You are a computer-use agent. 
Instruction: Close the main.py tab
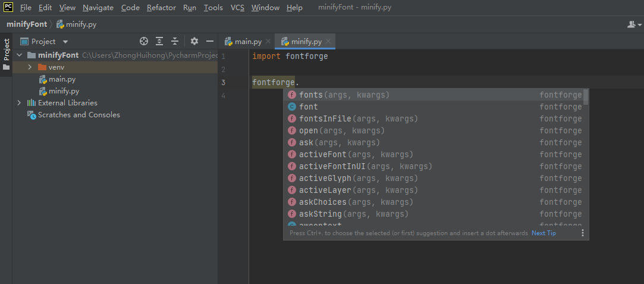[268, 42]
